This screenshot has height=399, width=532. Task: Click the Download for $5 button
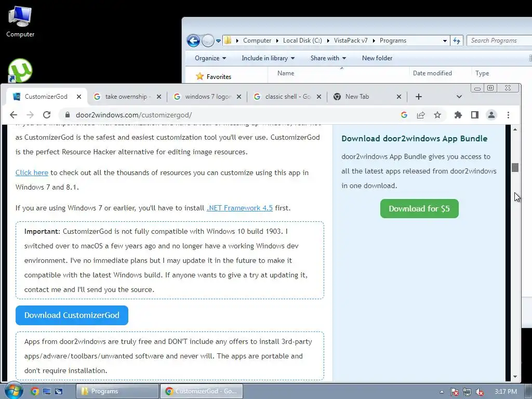click(419, 209)
